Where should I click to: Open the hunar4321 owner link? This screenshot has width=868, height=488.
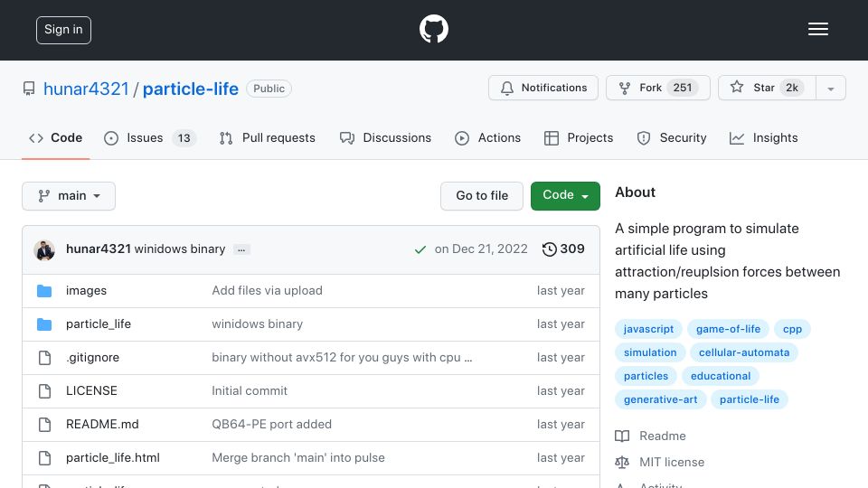(86, 89)
